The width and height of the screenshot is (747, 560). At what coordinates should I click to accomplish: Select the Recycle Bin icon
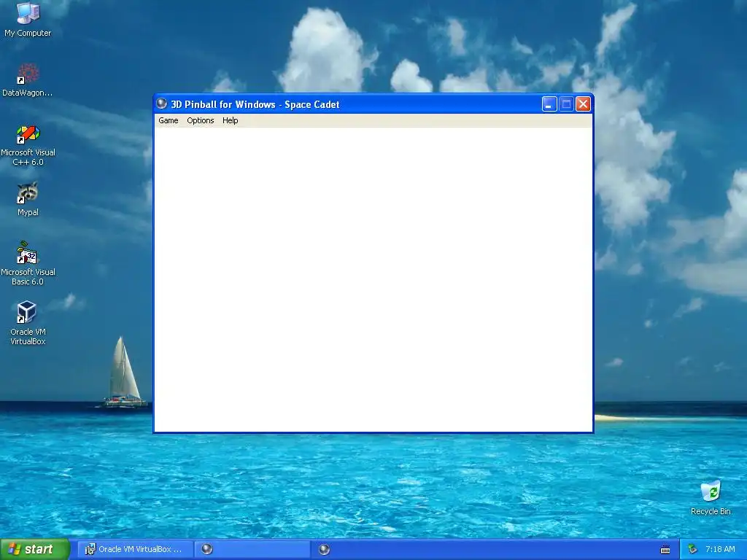(x=711, y=497)
